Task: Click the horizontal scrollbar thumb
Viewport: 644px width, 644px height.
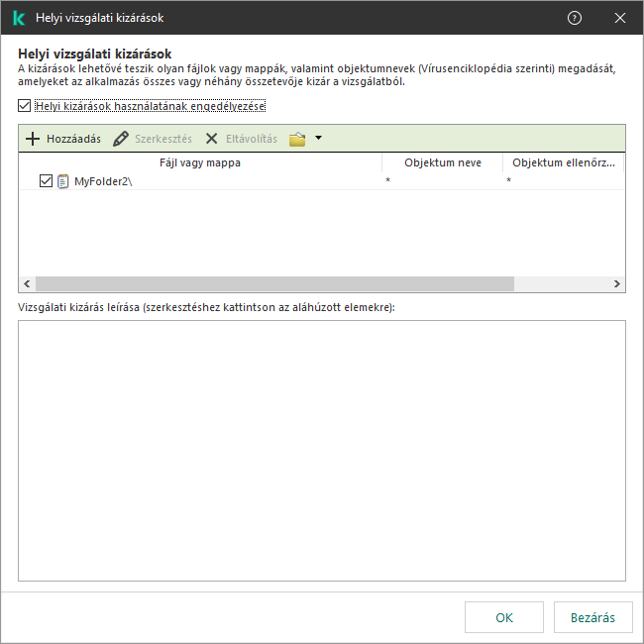Action: click(274, 283)
